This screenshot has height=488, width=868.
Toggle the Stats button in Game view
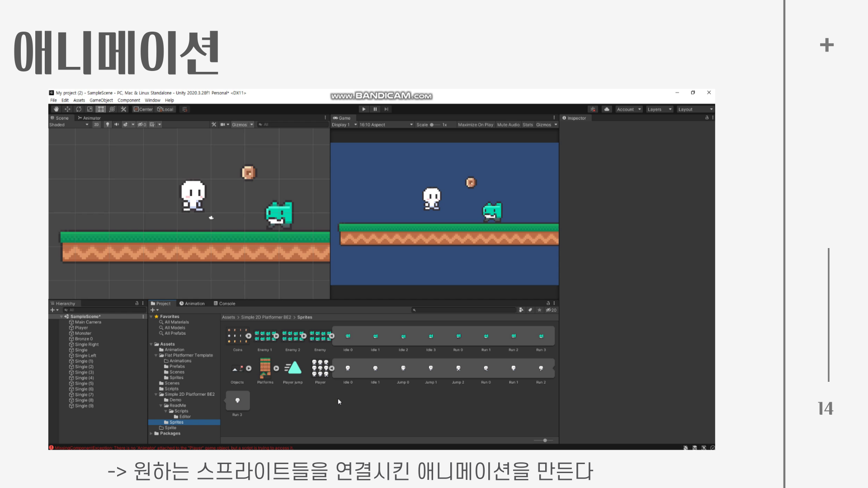(x=528, y=125)
